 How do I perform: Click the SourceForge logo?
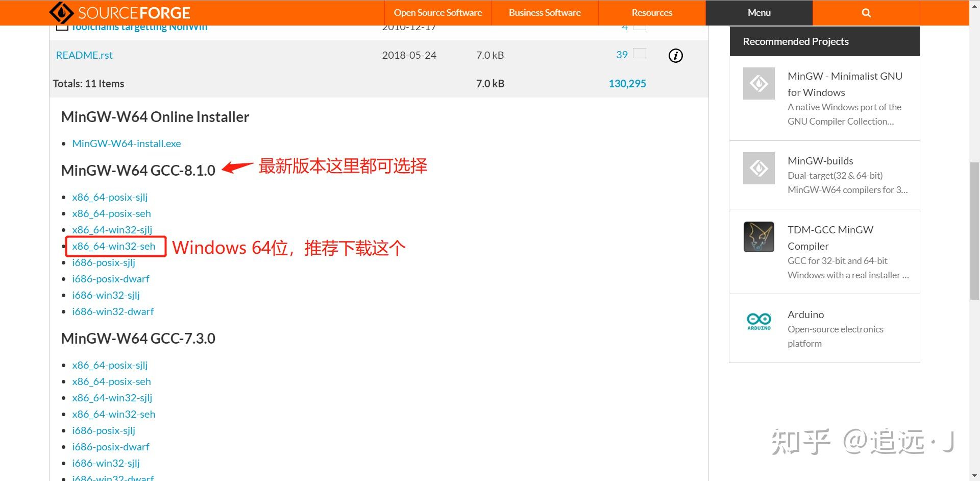coord(119,13)
